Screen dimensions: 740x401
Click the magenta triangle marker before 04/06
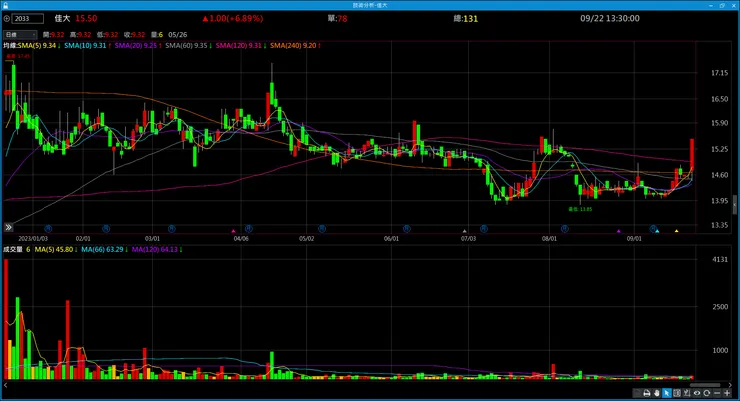pyautogui.click(x=233, y=231)
